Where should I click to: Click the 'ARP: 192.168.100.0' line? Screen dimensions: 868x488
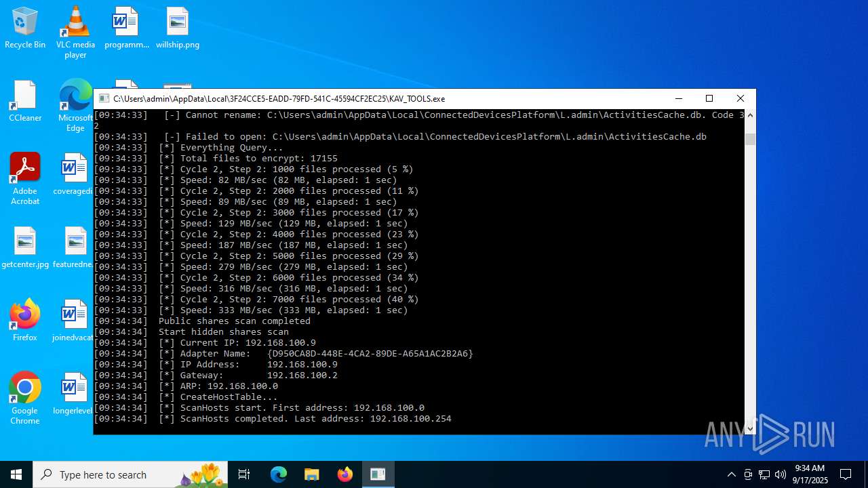186,386
